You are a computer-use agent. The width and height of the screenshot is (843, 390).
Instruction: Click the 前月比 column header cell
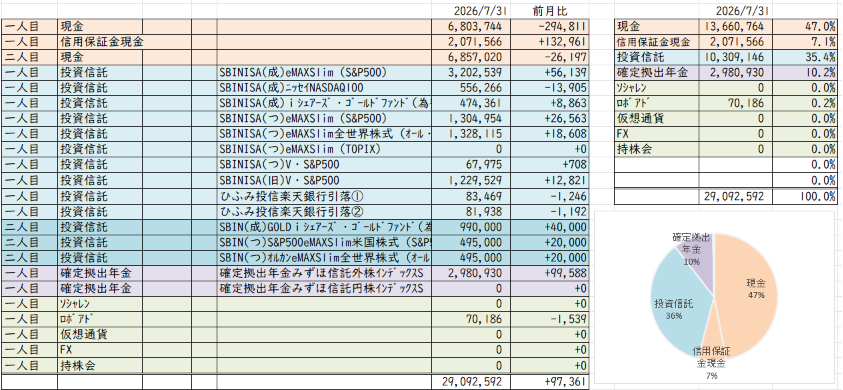[x=550, y=11]
